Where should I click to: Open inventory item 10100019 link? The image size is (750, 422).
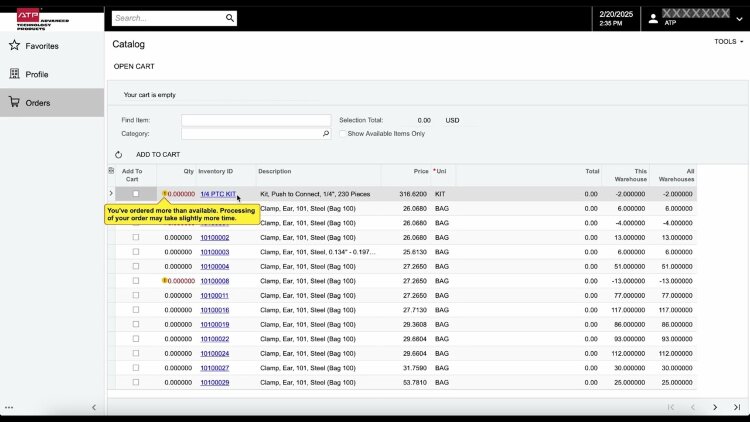[215, 324]
